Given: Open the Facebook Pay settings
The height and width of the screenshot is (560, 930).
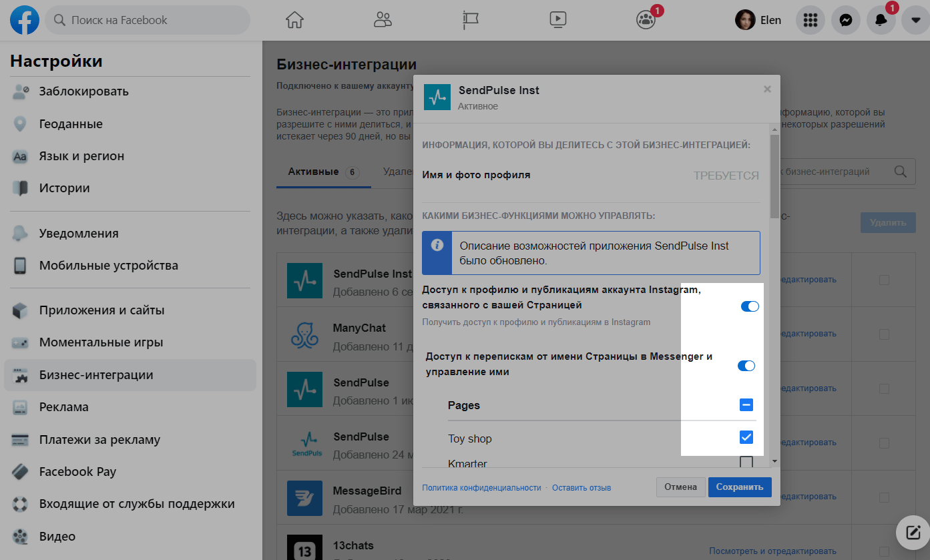Looking at the screenshot, I should point(130,472).
